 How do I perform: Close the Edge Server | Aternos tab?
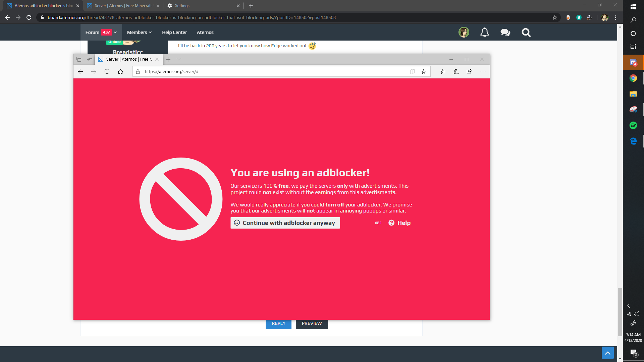coord(157,59)
